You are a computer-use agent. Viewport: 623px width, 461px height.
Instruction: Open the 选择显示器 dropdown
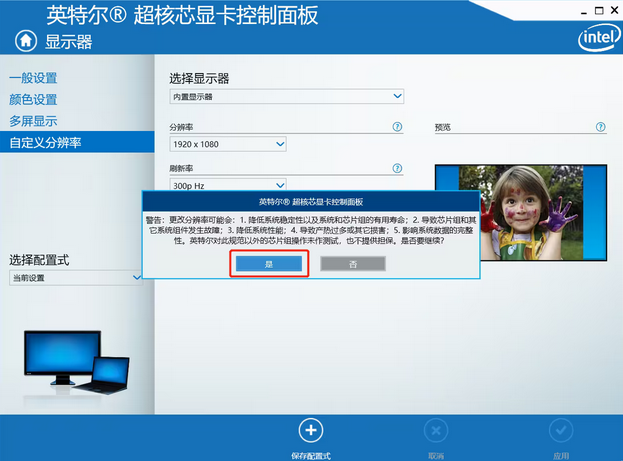[x=286, y=97]
